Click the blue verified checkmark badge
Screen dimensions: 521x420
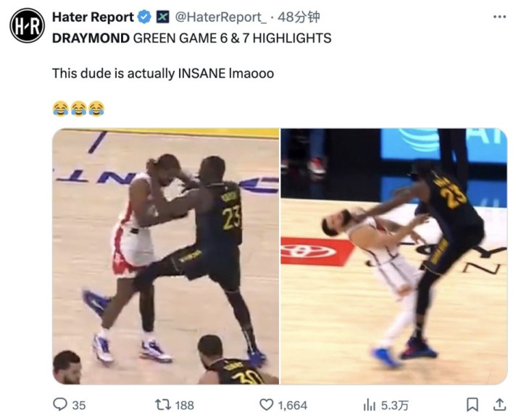144,17
